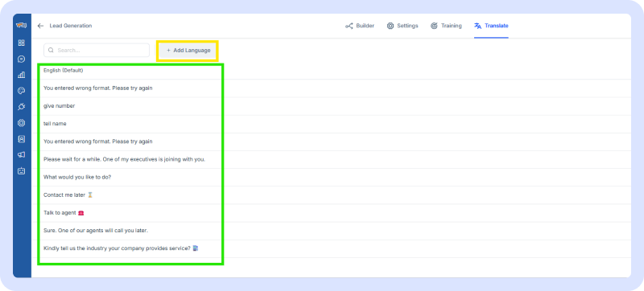Open the chatbot robot icon in sidebar
This screenshot has width=644, height=291.
[22, 171]
